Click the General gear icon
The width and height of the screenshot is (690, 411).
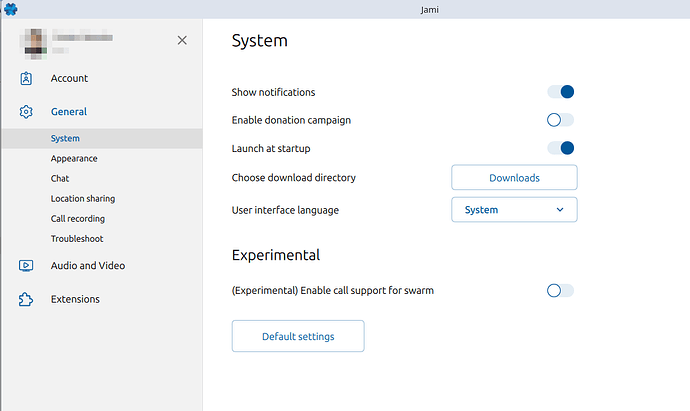pyautogui.click(x=27, y=112)
